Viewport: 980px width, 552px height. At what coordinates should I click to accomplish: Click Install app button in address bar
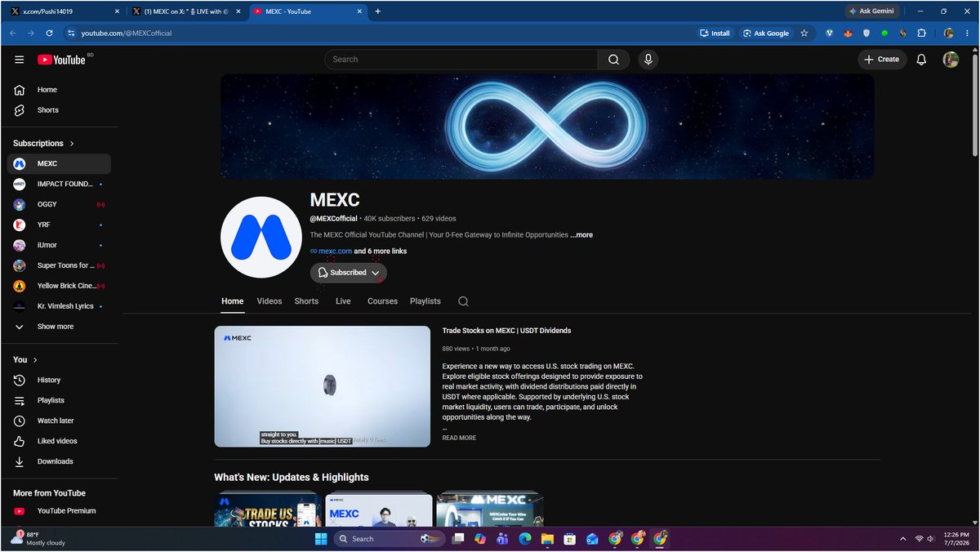click(x=715, y=33)
